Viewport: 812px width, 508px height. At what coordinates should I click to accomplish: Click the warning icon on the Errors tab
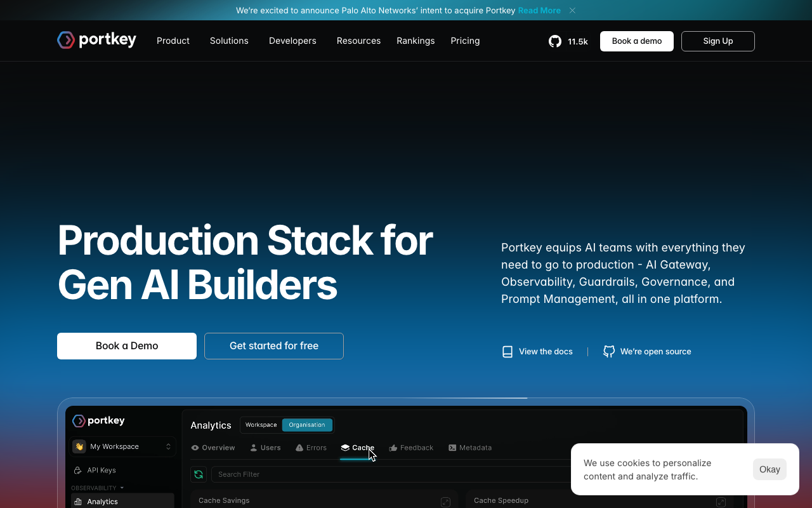coord(299,448)
